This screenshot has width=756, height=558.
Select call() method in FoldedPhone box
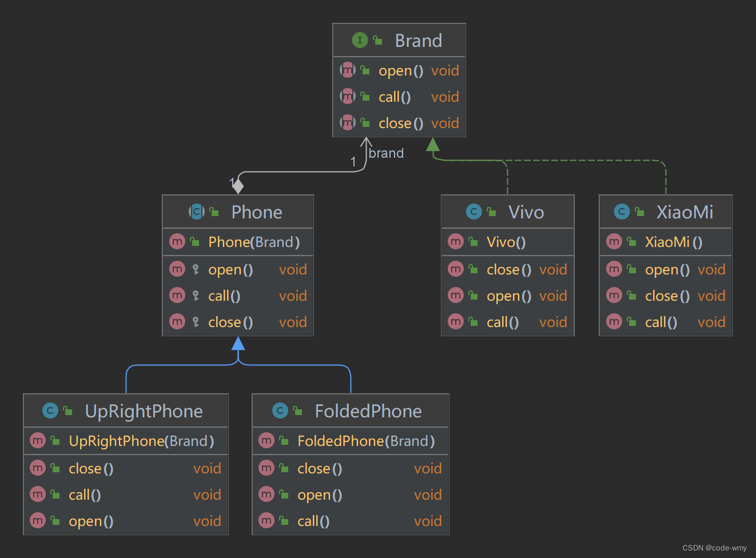click(351, 521)
